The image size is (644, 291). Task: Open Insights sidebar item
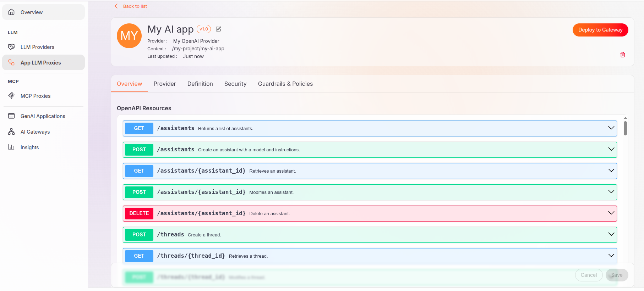click(43, 147)
